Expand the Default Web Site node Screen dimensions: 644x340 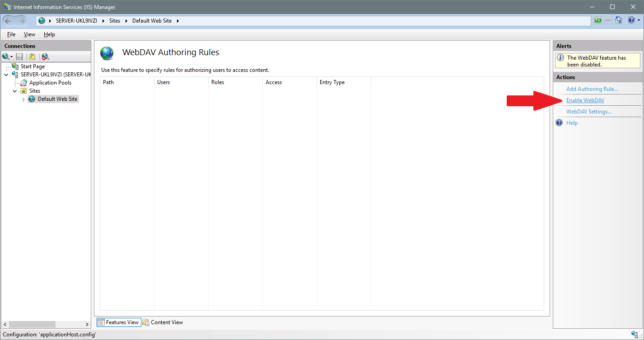click(x=23, y=99)
